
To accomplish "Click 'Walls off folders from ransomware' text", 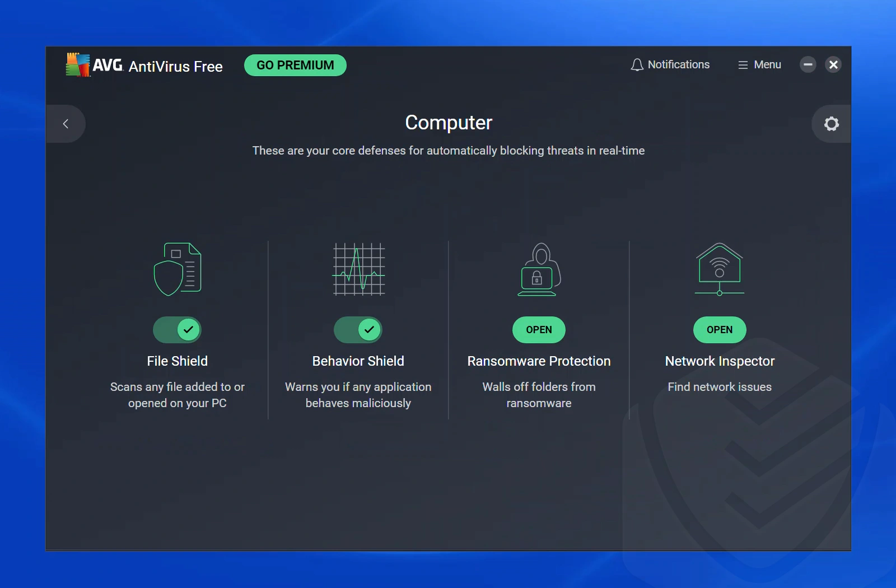I will (539, 395).
